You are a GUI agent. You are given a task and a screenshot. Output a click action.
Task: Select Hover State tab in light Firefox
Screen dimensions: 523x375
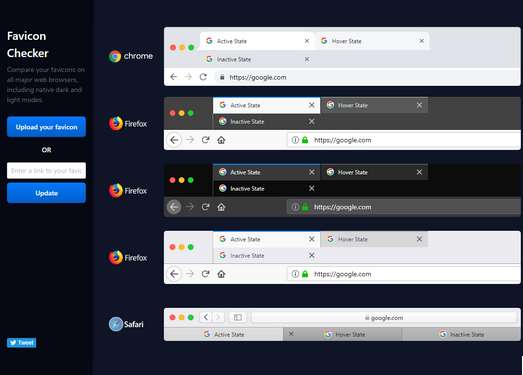[x=374, y=239]
